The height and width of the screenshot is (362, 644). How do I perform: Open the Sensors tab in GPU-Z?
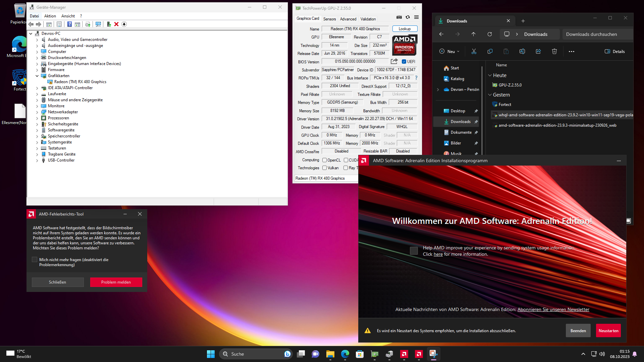[329, 19]
